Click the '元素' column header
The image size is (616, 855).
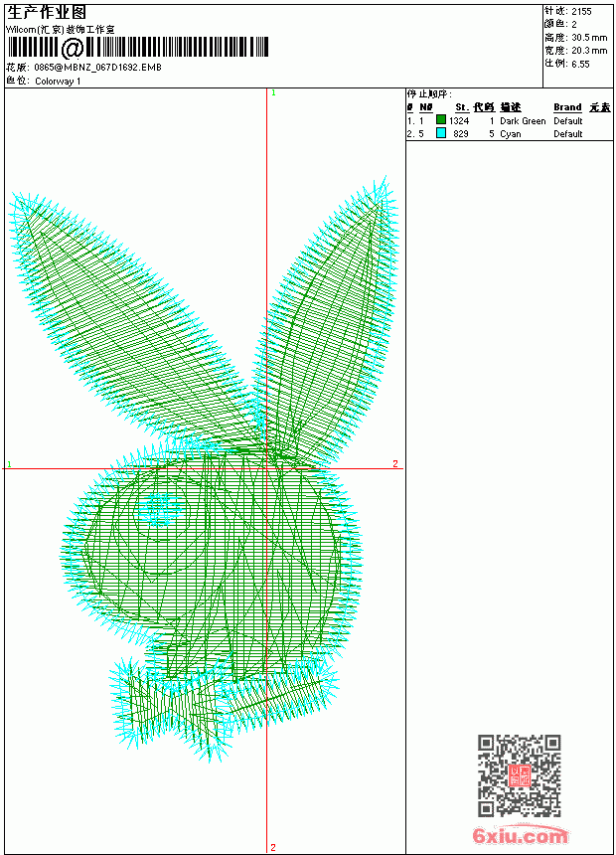point(600,107)
